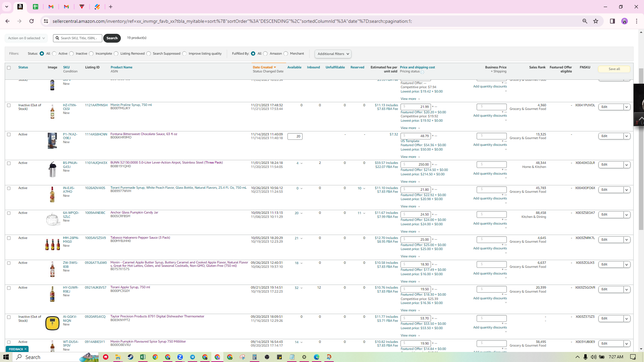View site information icon in address bar

46,21
